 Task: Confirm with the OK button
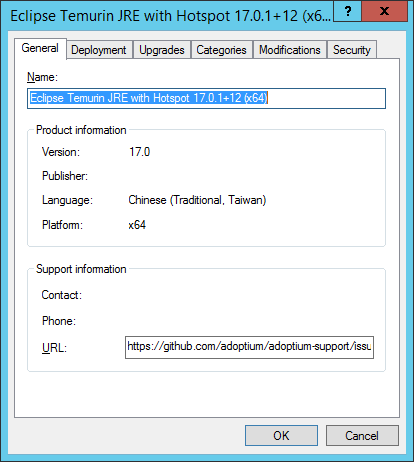point(281,435)
